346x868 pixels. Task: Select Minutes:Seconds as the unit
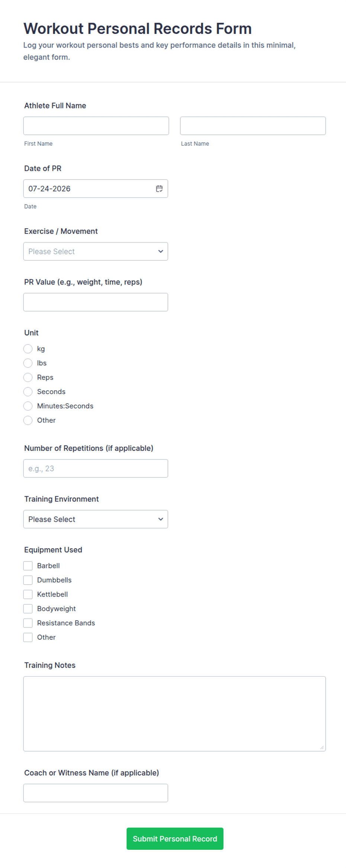[x=28, y=406]
